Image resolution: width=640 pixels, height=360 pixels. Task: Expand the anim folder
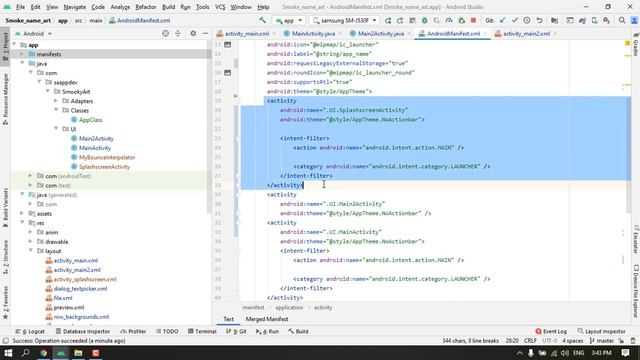[31, 232]
